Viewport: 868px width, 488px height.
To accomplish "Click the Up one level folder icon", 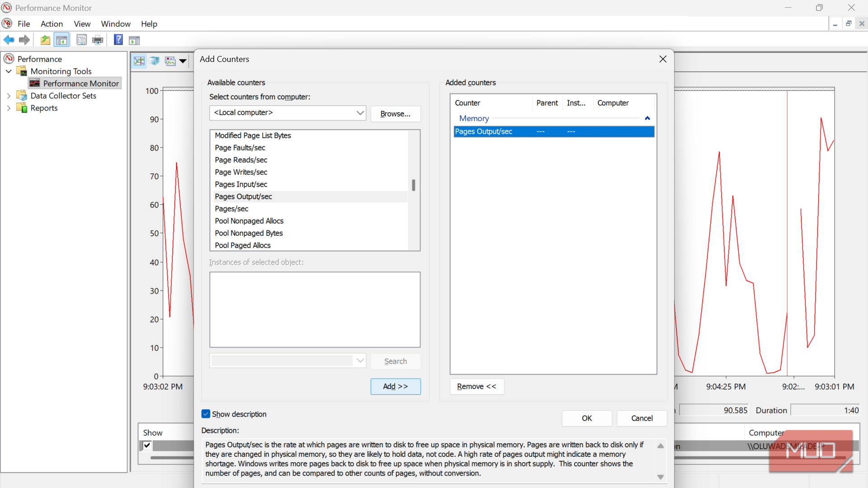I will pyautogui.click(x=45, y=40).
